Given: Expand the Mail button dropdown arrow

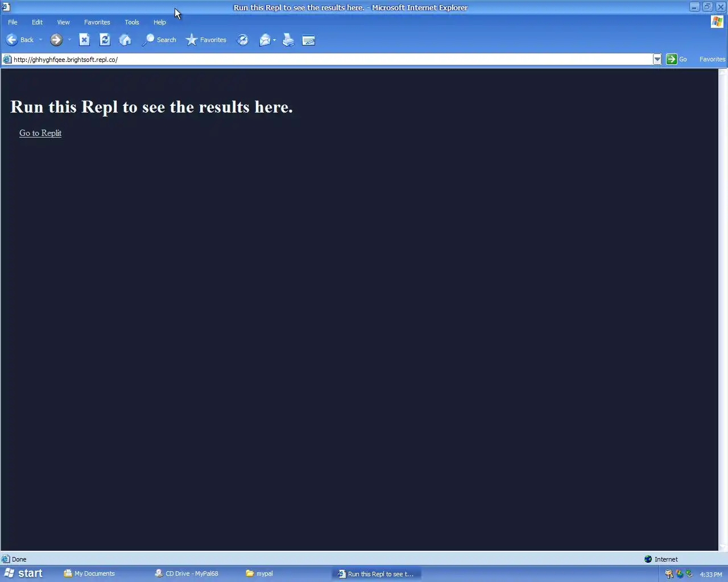Looking at the screenshot, I should pyautogui.click(x=274, y=40).
